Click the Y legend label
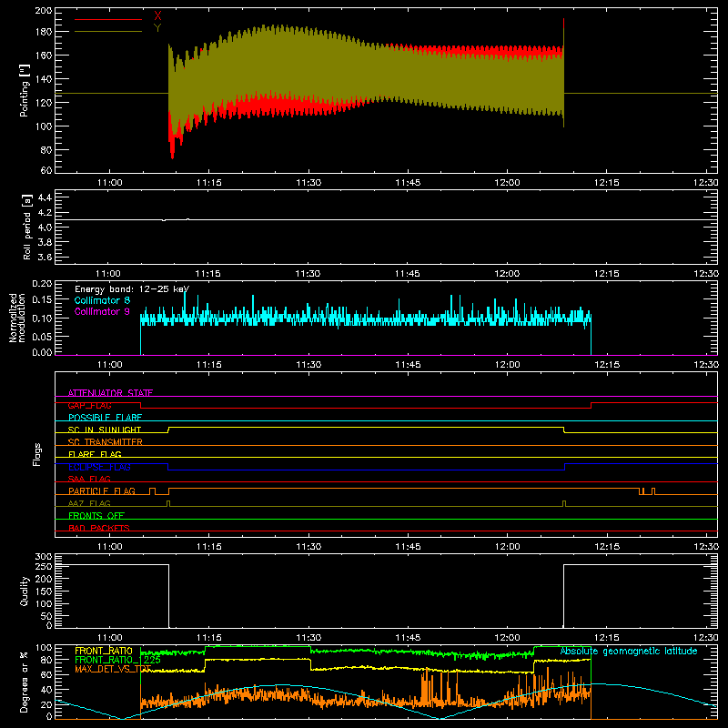The width and height of the screenshot is (728, 728). point(157,27)
